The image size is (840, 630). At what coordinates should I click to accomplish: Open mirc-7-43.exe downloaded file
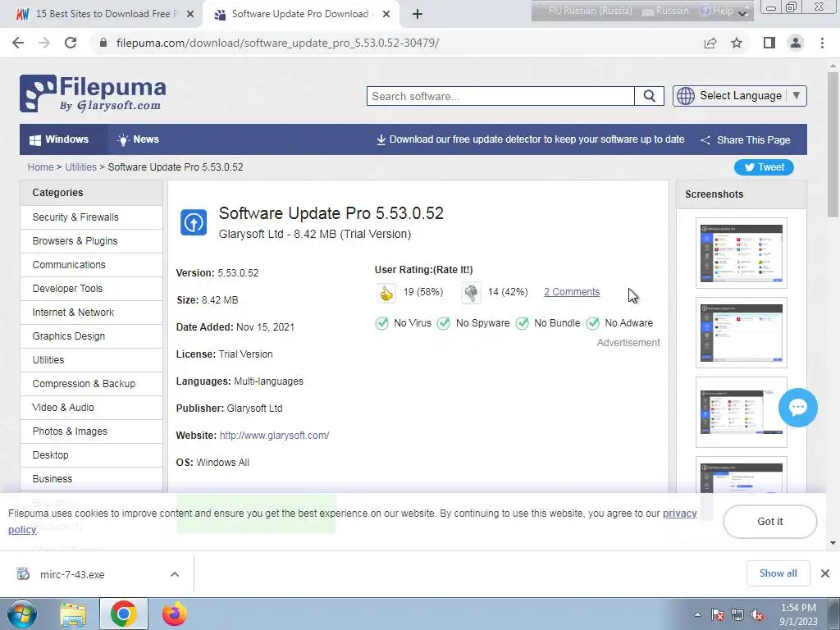pyautogui.click(x=72, y=574)
